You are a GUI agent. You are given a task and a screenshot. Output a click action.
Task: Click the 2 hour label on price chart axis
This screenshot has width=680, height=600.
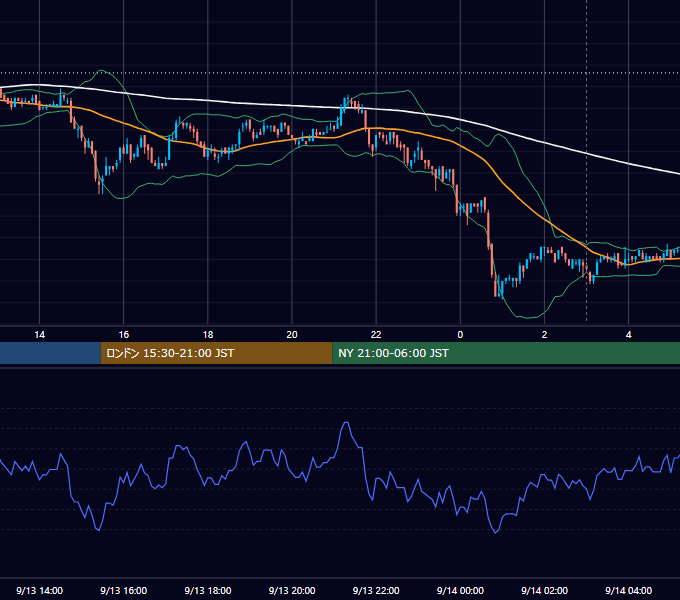click(544, 335)
